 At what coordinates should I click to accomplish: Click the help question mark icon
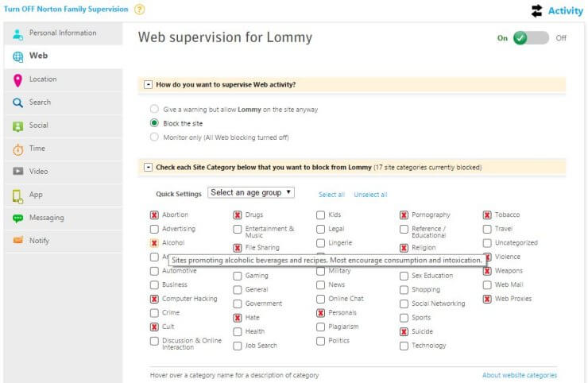pyautogui.click(x=140, y=10)
